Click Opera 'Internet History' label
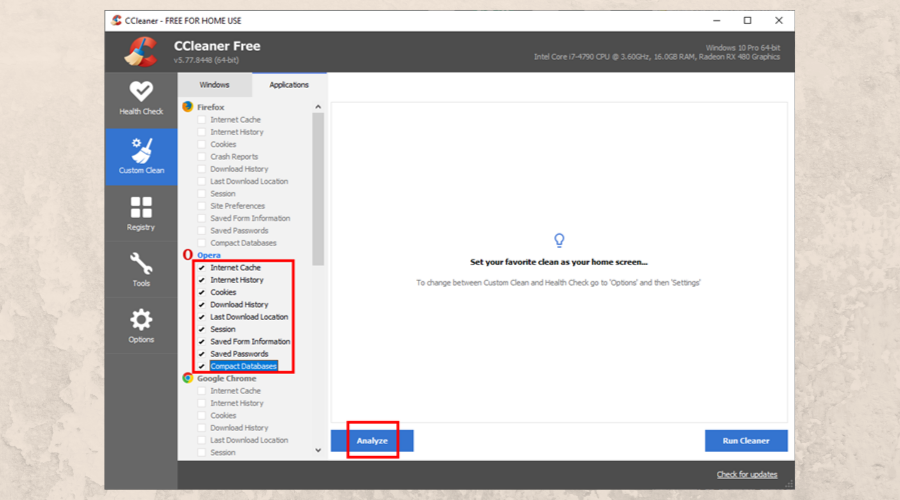The height and width of the screenshot is (500, 900). [x=237, y=280]
